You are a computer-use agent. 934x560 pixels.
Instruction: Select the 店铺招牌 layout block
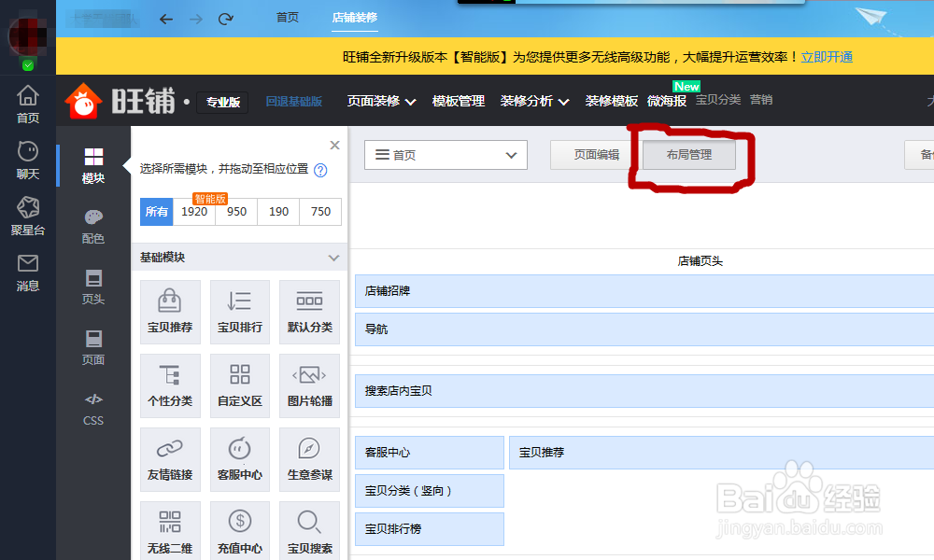(x=643, y=291)
